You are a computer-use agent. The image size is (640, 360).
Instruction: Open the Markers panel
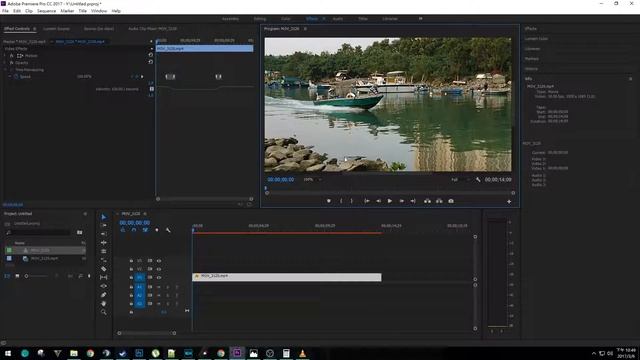(531, 59)
